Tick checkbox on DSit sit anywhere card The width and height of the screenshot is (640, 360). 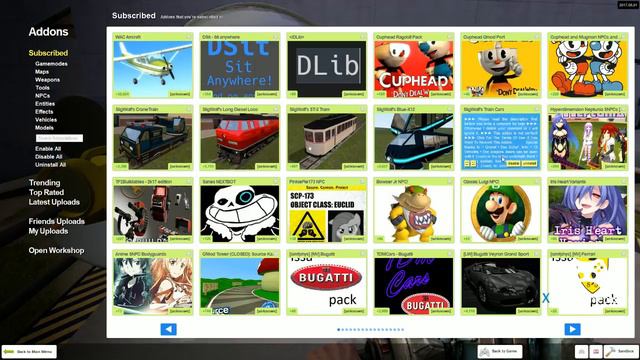(x=276, y=37)
